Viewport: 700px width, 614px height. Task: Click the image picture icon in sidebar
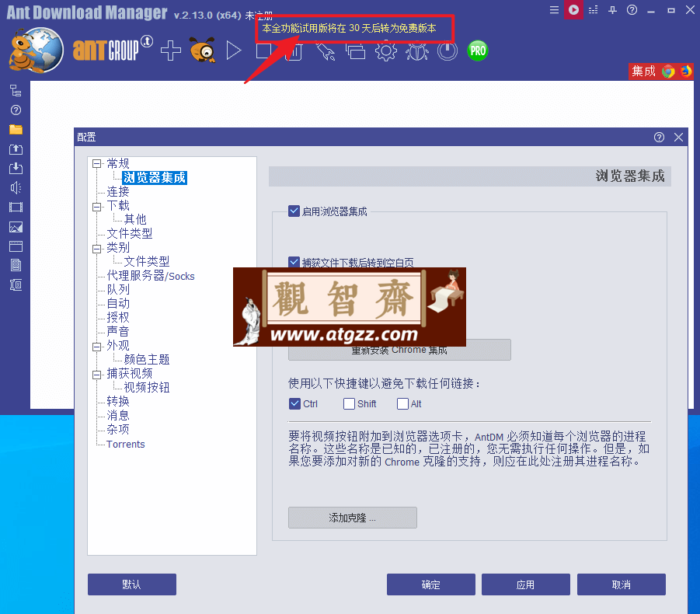coord(16,227)
